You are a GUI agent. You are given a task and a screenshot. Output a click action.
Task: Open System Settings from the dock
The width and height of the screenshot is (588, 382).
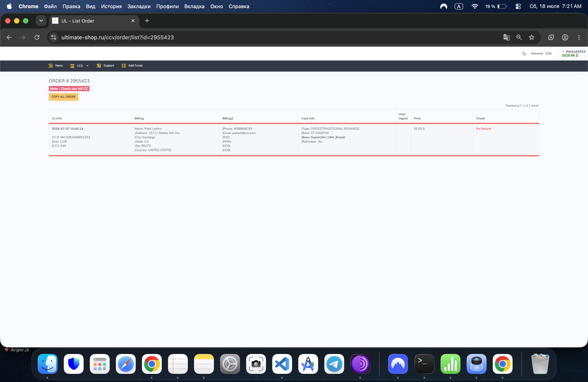pos(230,364)
